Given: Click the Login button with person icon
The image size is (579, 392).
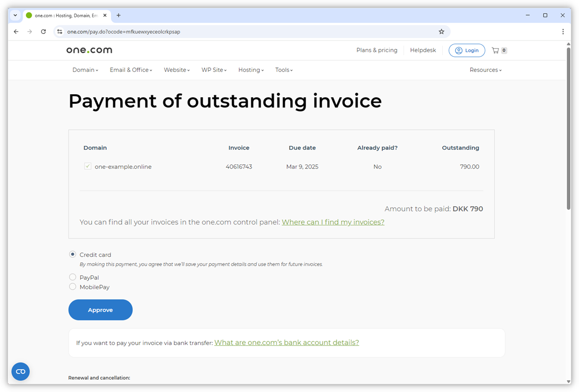Looking at the screenshot, I should tap(466, 50).
